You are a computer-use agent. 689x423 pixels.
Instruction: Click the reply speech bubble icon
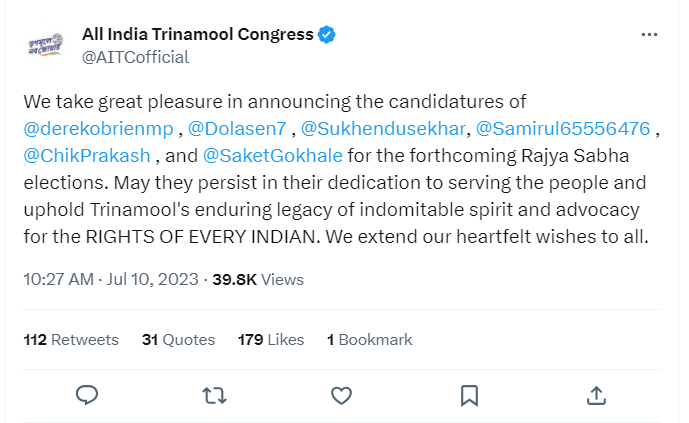tap(87, 396)
